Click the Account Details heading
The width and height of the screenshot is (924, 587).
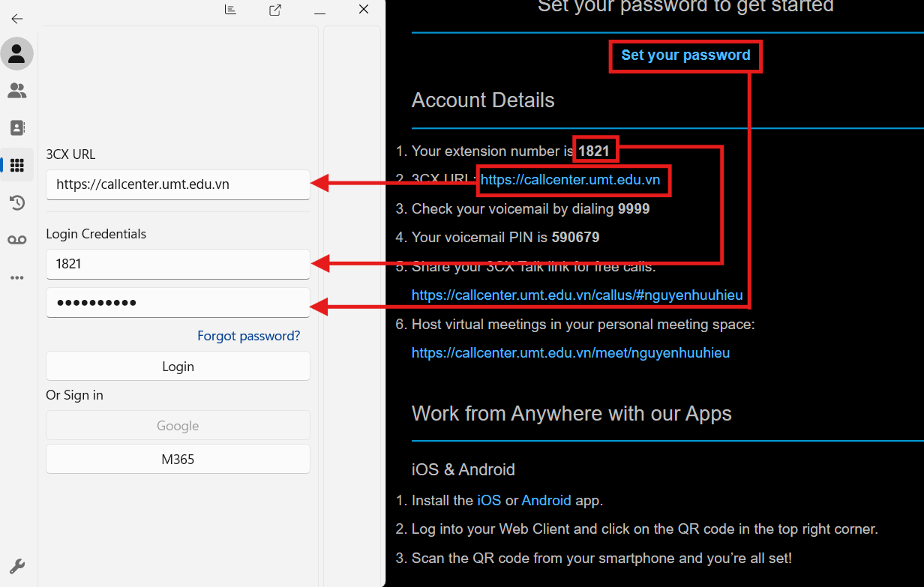point(483,100)
